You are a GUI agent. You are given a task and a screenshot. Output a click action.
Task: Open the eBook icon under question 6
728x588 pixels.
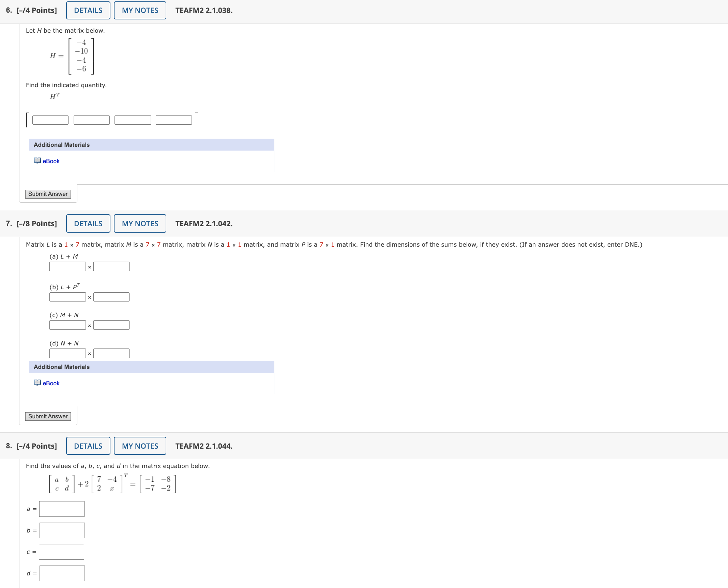click(x=37, y=161)
